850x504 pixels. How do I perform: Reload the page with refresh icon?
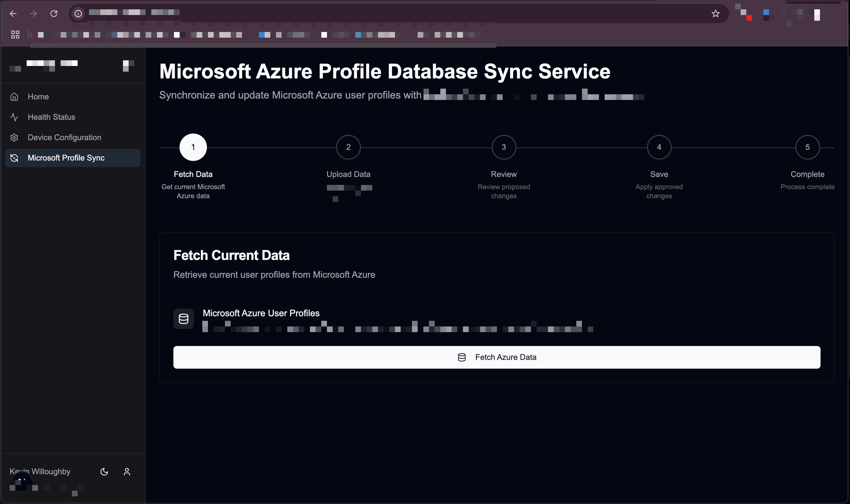pyautogui.click(x=54, y=14)
